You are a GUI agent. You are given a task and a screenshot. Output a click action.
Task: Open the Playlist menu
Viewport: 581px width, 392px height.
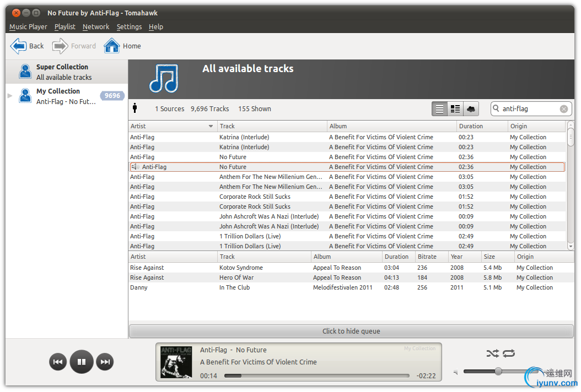65,26
